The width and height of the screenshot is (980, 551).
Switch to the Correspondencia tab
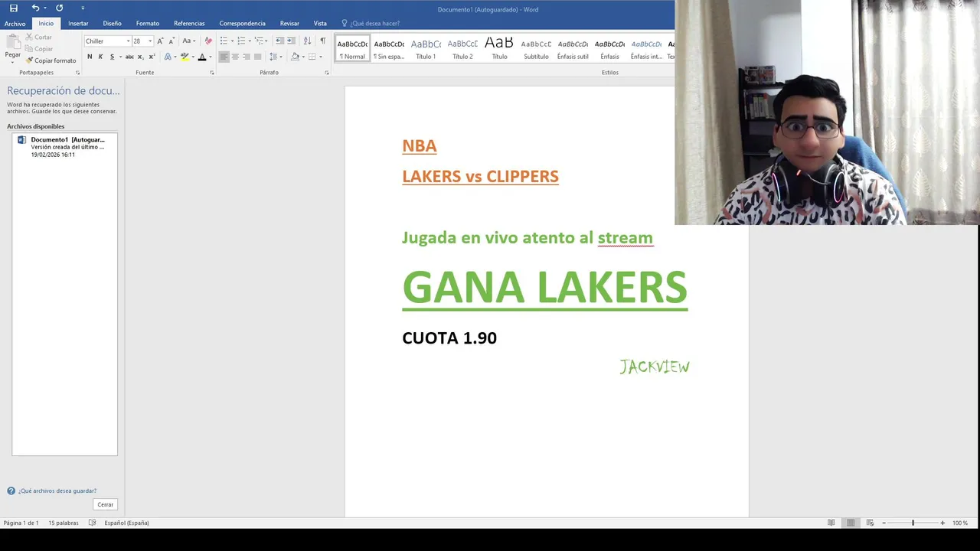[242, 24]
